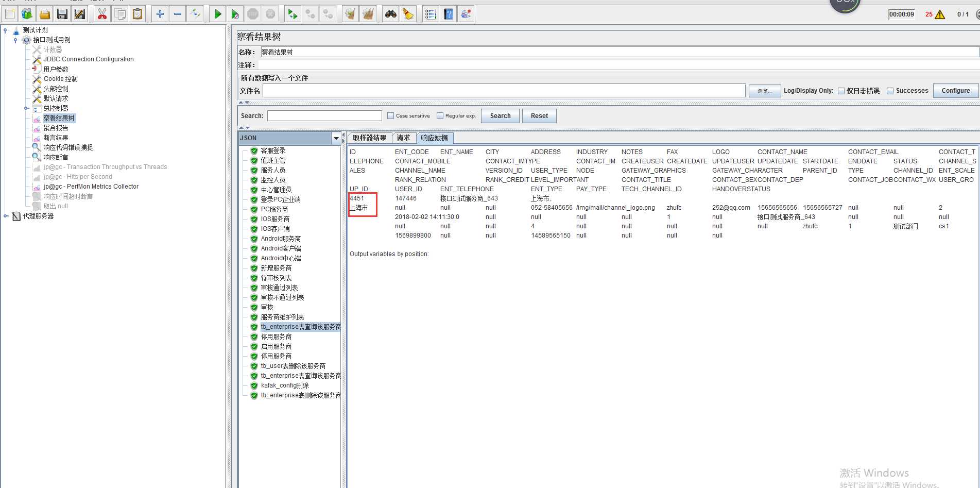This screenshot has height=488, width=980.
Task: Click the Search button
Action: tap(500, 116)
